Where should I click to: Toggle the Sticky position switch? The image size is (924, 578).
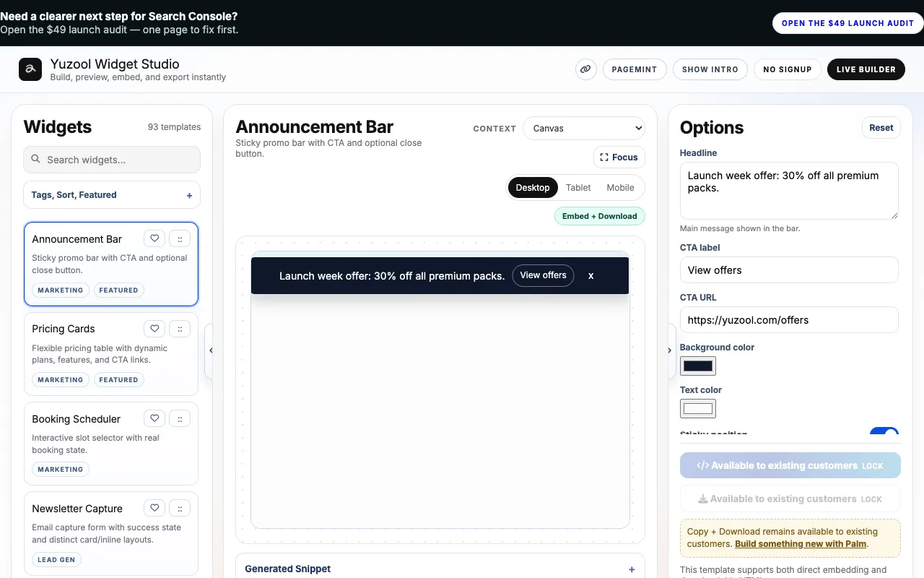click(x=884, y=432)
